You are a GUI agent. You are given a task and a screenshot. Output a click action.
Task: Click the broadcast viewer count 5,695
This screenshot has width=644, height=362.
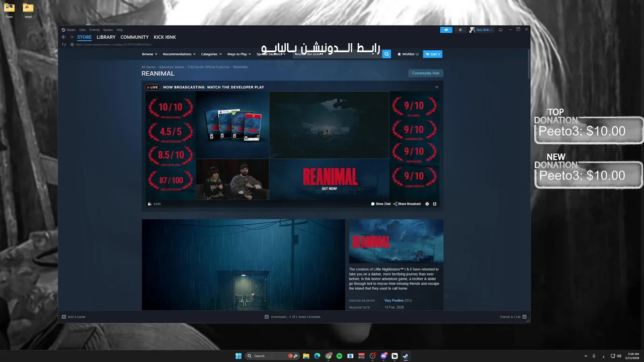(x=154, y=204)
